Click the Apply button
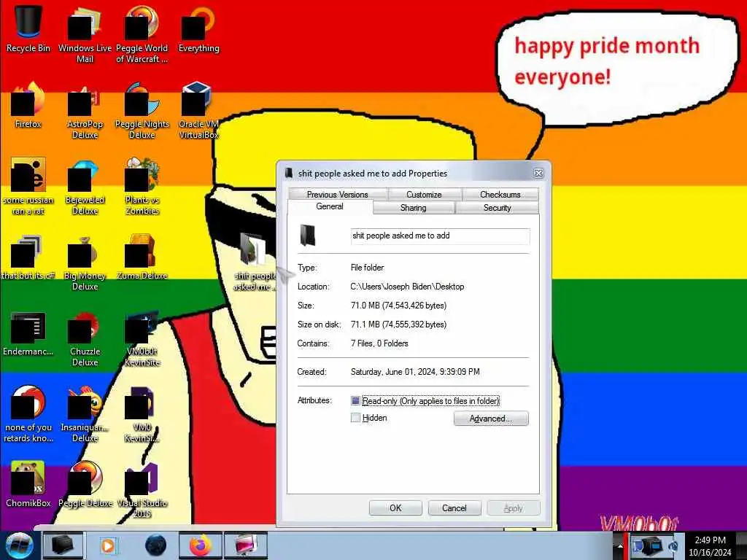This screenshot has width=747, height=560. [513, 508]
